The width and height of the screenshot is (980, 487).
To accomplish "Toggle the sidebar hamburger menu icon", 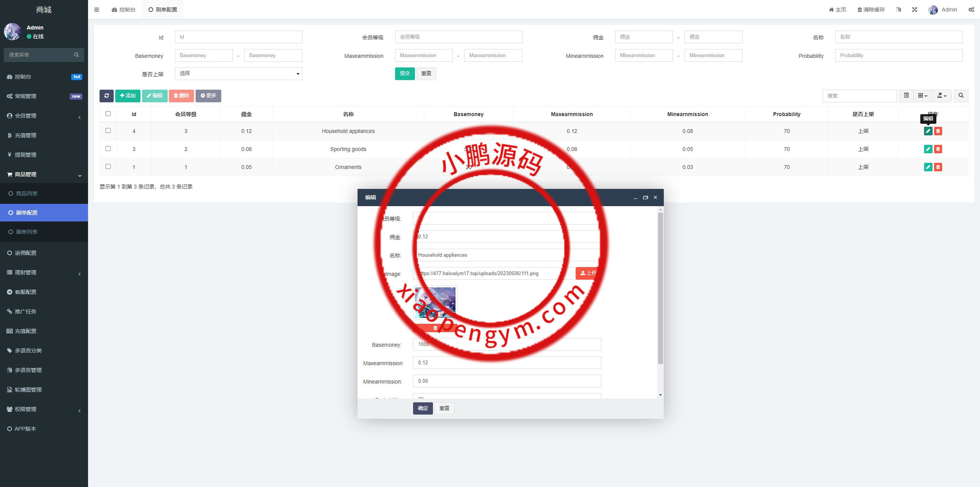I will click(x=96, y=10).
